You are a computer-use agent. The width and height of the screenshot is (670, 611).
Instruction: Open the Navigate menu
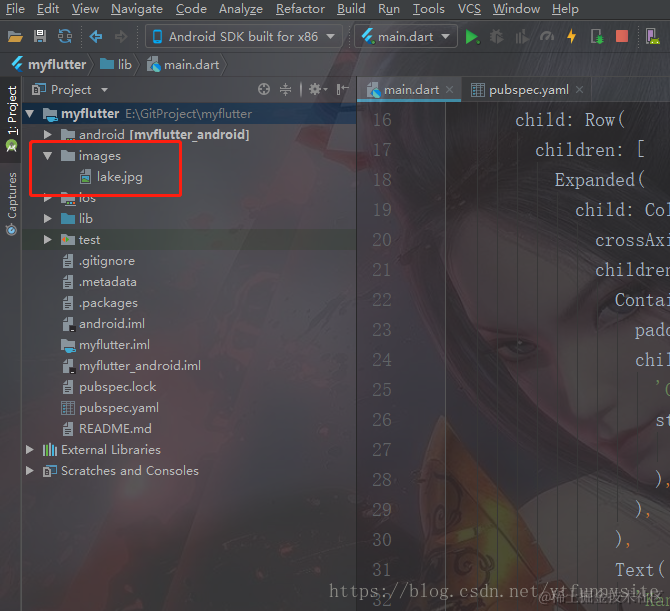click(x=137, y=9)
